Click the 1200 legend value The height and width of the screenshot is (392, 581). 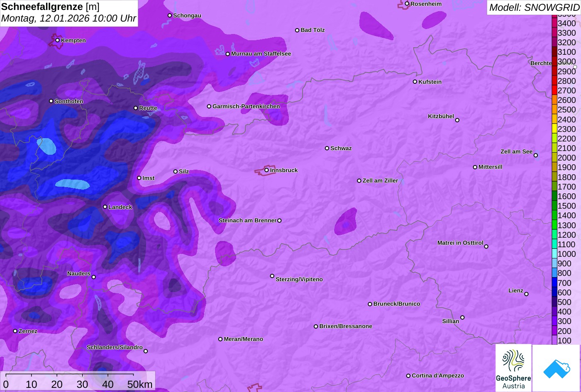coord(566,235)
